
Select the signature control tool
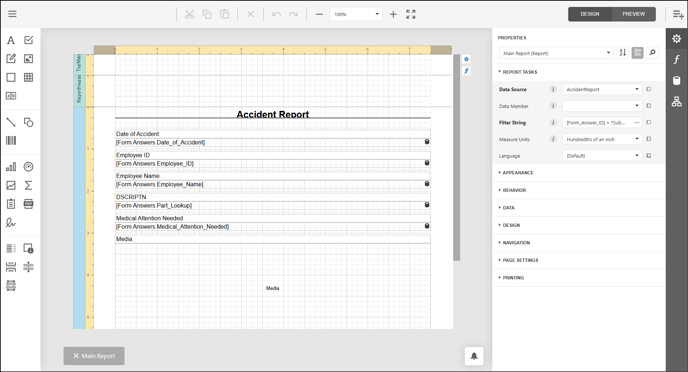(x=11, y=223)
